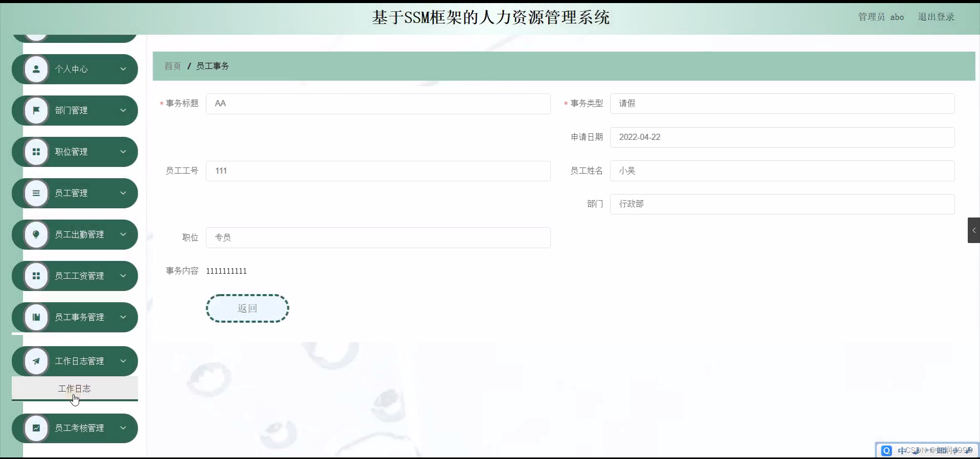Click the person icon for 个人中心
980x459 pixels.
click(x=36, y=69)
